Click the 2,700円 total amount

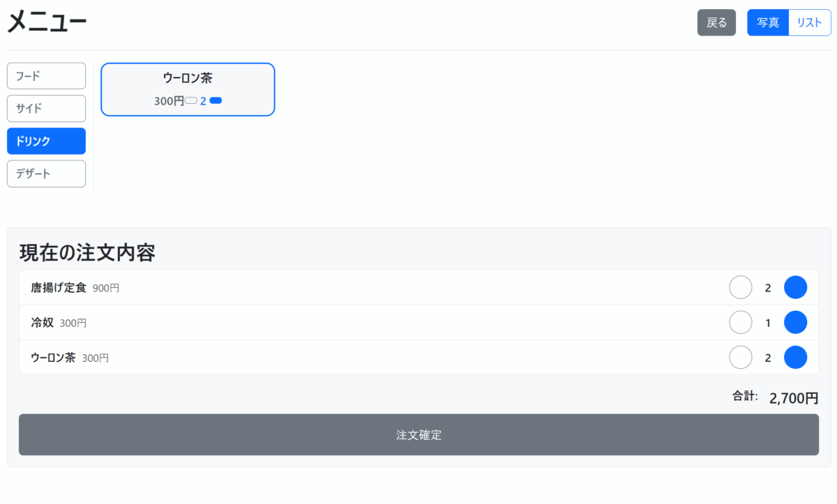coord(793,398)
